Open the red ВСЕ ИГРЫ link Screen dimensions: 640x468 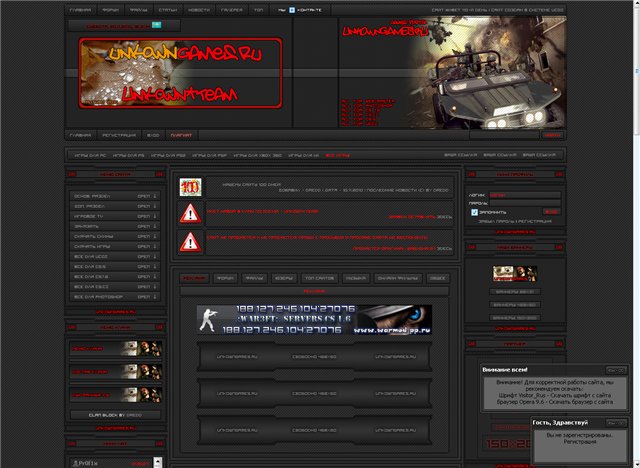point(337,155)
